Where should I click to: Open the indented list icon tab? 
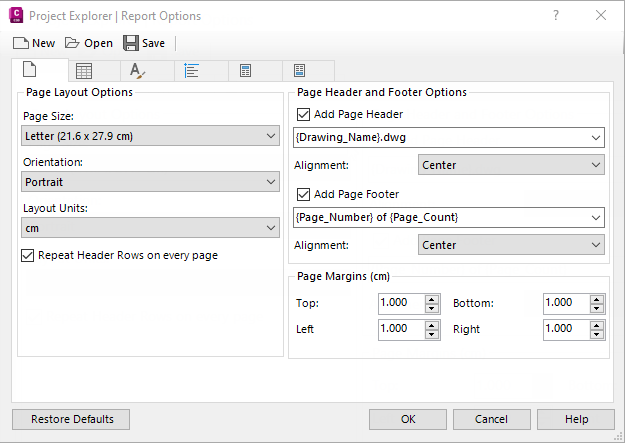(x=192, y=71)
